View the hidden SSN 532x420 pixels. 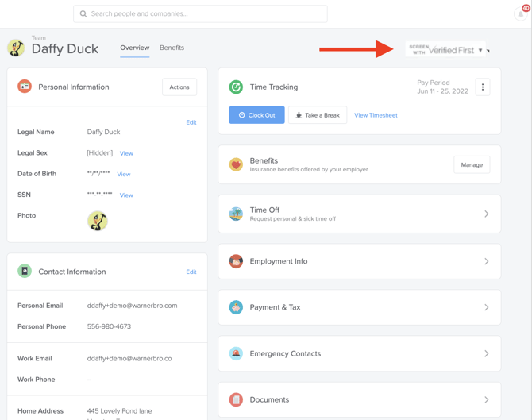click(126, 195)
